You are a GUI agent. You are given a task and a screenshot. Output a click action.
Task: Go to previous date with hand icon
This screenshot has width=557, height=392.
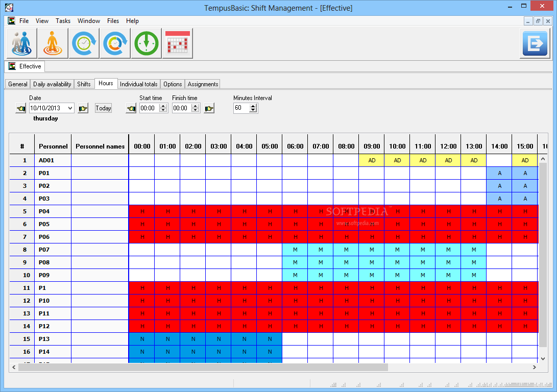21,108
